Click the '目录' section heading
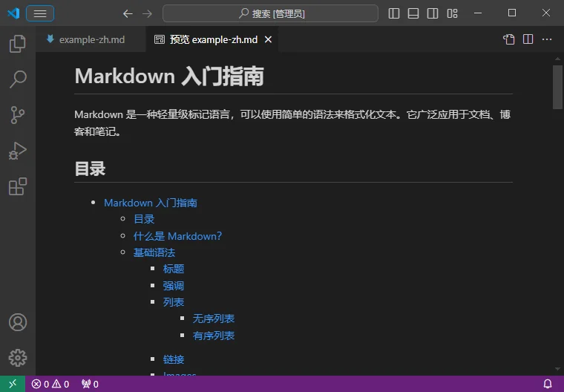 pyautogui.click(x=90, y=169)
